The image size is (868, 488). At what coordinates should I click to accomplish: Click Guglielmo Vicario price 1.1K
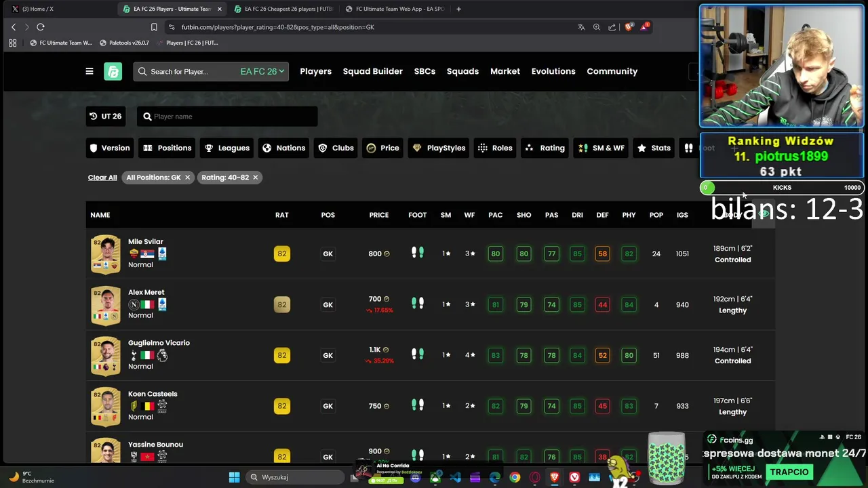point(378,350)
